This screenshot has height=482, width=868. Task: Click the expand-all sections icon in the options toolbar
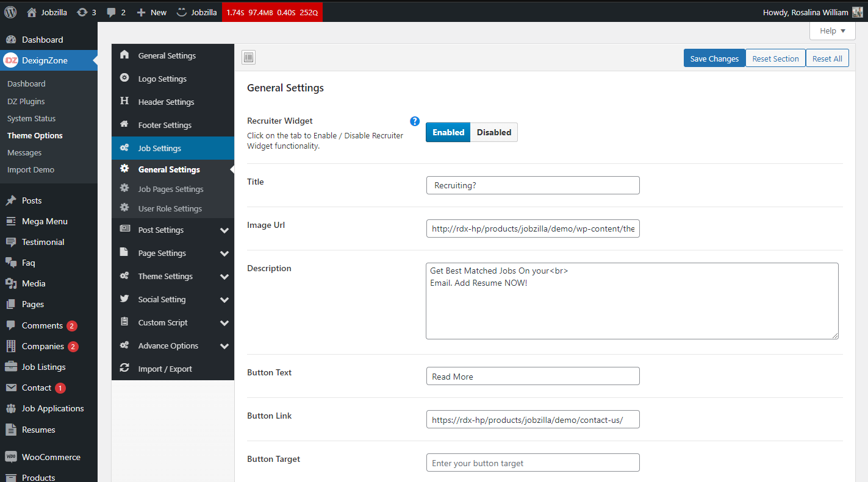[x=248, y=58]
